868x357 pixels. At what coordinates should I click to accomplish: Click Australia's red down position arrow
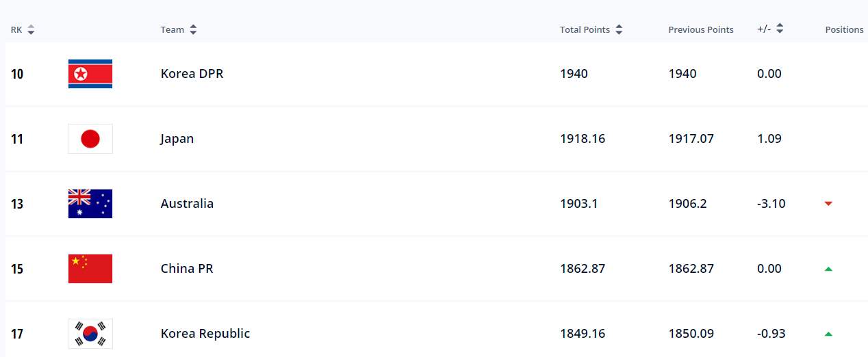(x=828, y=204)
